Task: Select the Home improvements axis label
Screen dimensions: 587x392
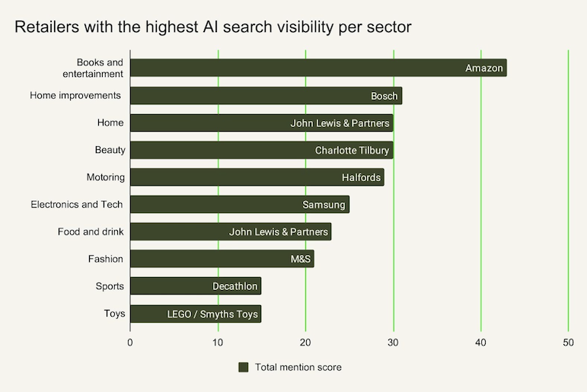Action: pyautogui.click(x=75, y=95)
